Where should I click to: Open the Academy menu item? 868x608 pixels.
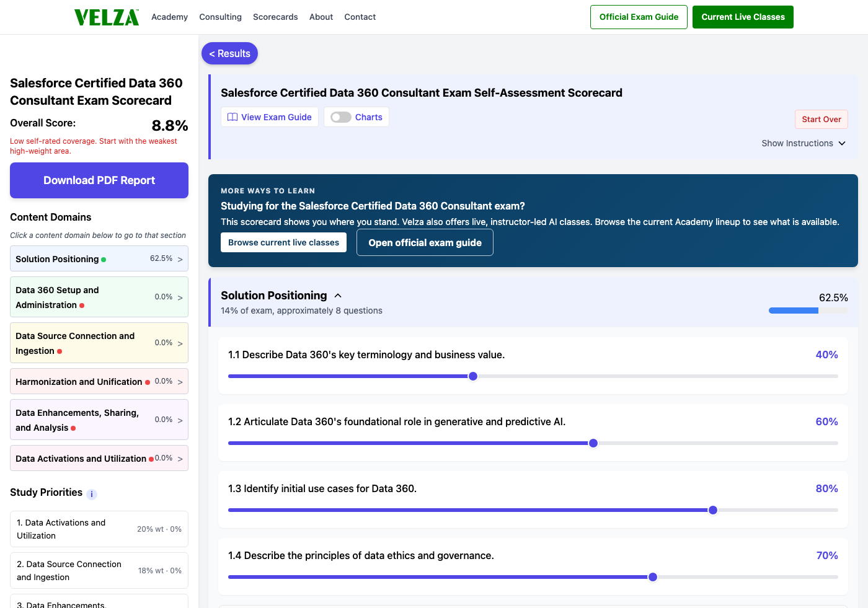point(169,17)
